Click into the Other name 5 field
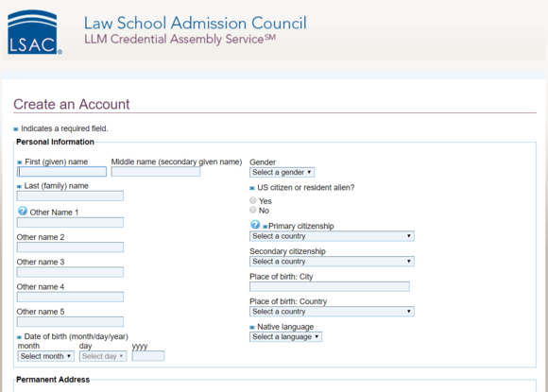Screen dimensions: 548x392 pos(70,322)
